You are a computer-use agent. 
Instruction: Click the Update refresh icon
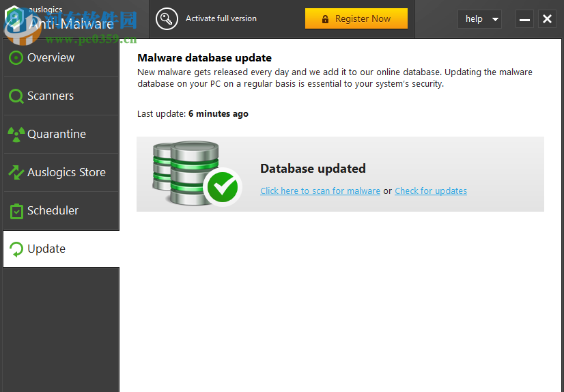[x=16, y=249]
